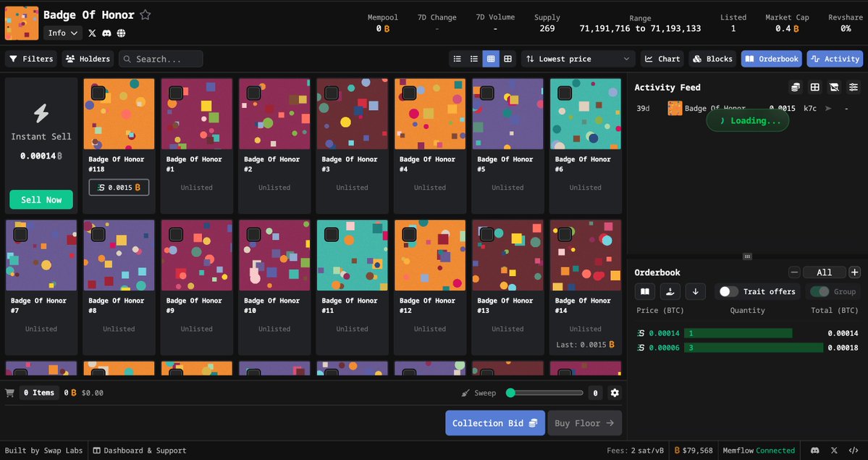Open X icon in footer
The image size is (868, 460).
click(834, 451)
